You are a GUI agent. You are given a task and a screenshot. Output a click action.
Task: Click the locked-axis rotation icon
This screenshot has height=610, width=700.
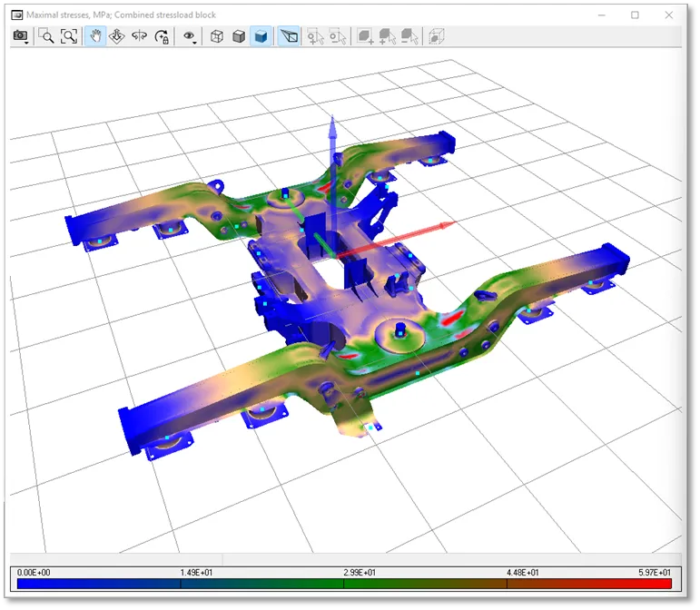[163, 36]
